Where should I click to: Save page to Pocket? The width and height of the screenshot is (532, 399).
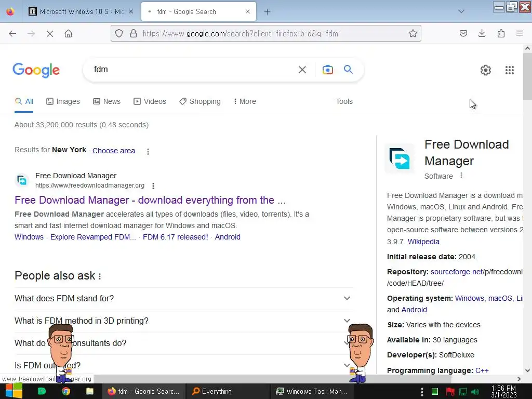(463, 33)
